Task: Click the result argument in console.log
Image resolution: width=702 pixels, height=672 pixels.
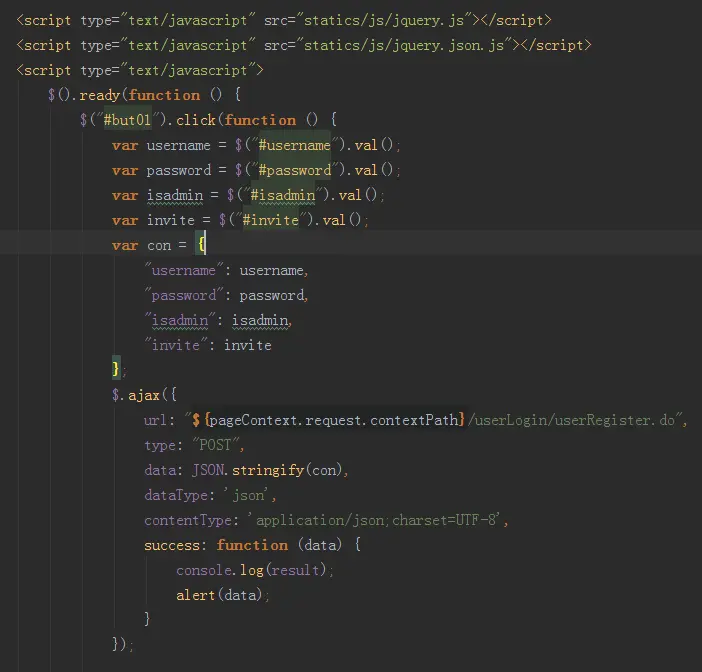Action: [295, 570]
